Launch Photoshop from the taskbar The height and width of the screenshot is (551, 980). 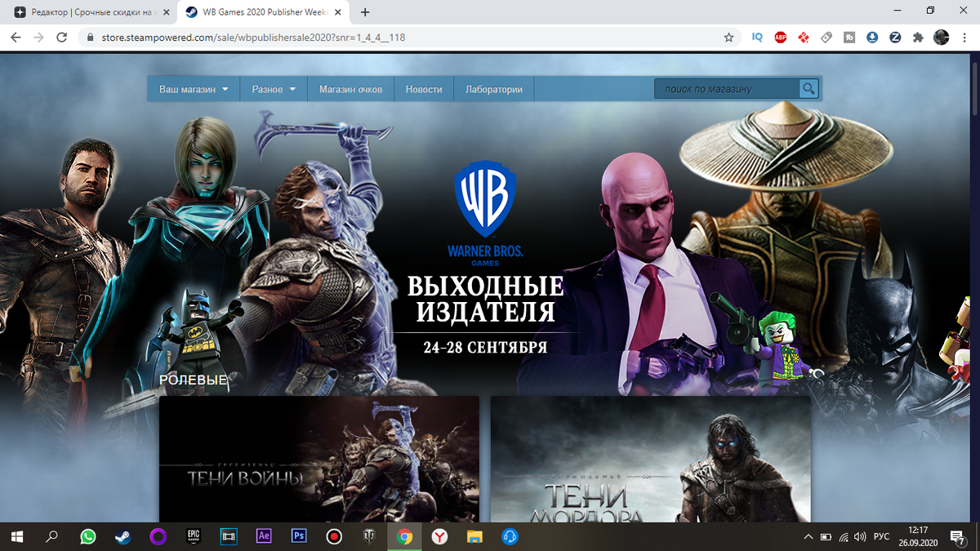[299, 536]
